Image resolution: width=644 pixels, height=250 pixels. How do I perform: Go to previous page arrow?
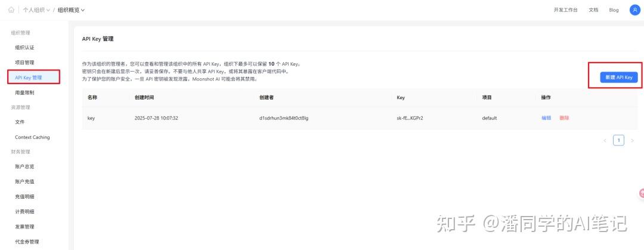click(605, 141)
